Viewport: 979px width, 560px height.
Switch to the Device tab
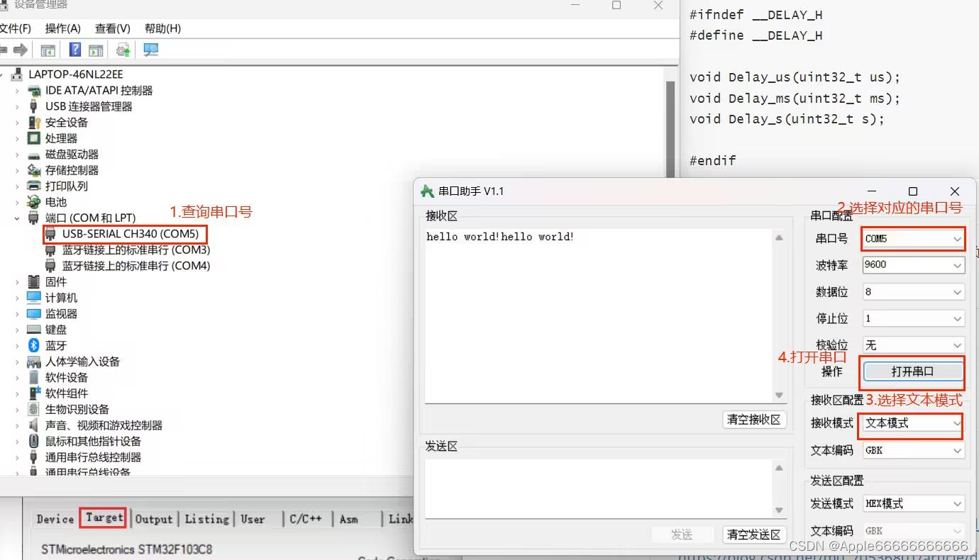[55, 519]
